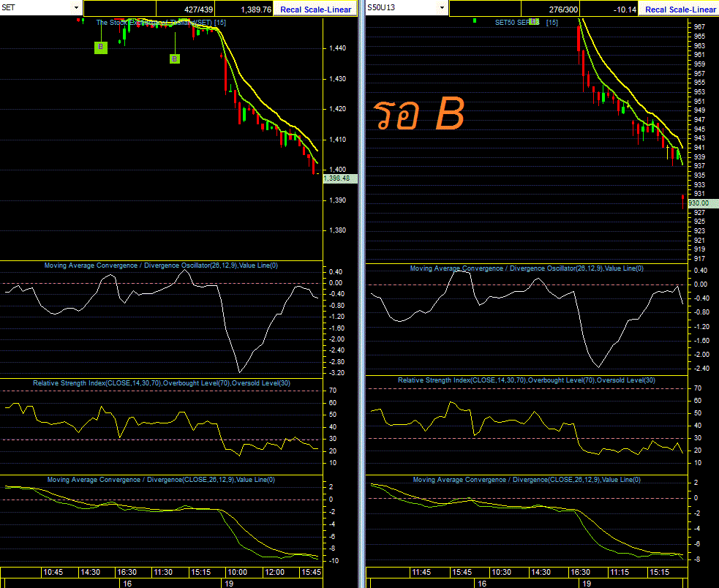719x588 pixels.
Task: Click the 1,398.48 last price label
Action: coord(340,178)
